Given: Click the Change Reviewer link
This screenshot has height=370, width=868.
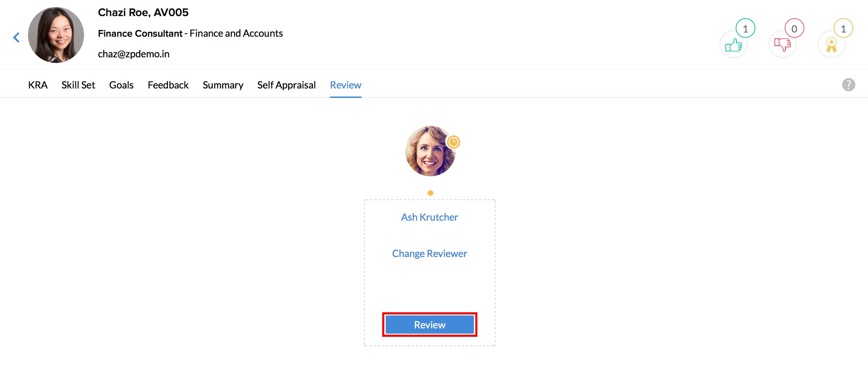Looking at the screenshot, I should [429, 254].
